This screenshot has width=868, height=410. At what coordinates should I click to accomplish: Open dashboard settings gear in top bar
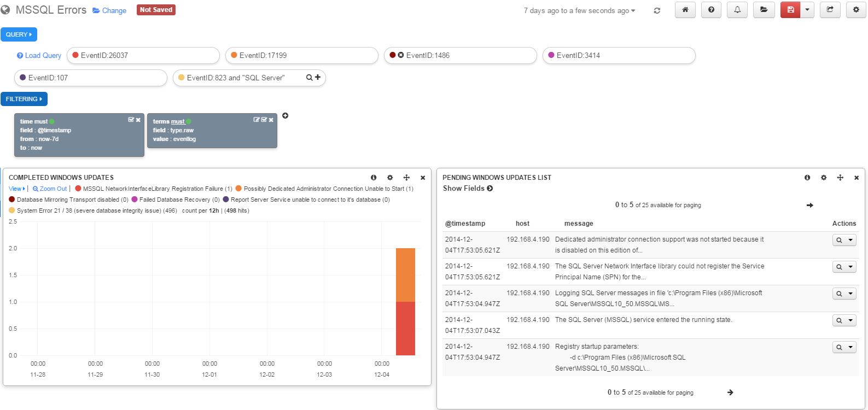(856, 10)
